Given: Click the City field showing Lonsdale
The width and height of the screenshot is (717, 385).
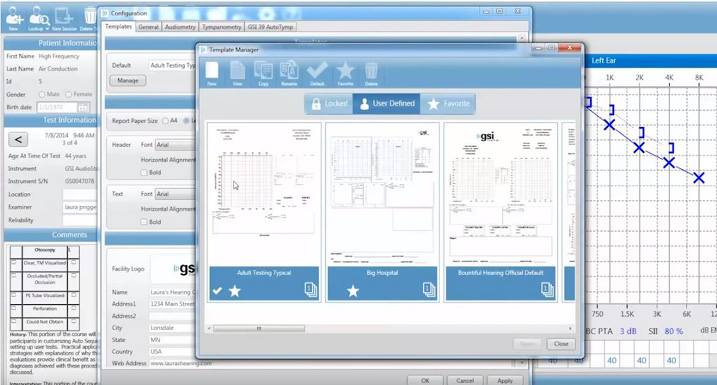Looking at the screenshot, I should tap(172, 328).
